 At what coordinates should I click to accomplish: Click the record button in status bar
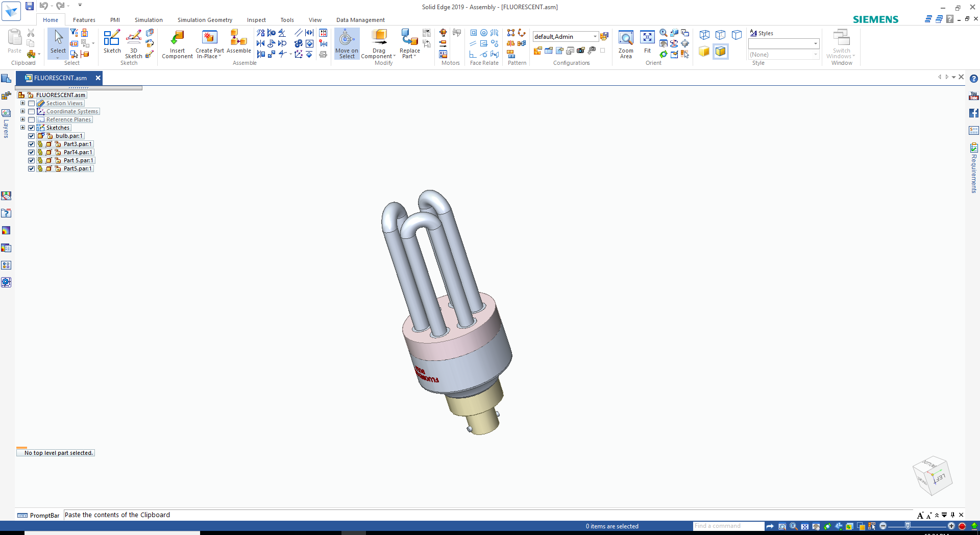962,526
